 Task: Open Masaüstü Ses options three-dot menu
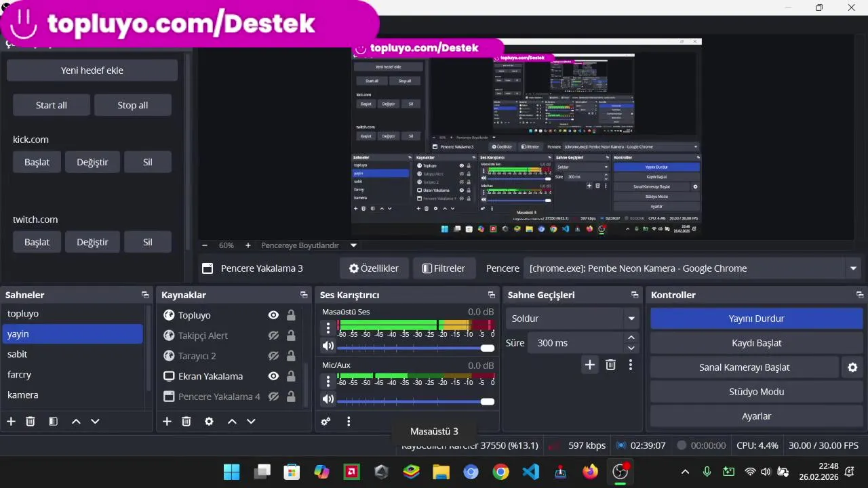point(328,328)
